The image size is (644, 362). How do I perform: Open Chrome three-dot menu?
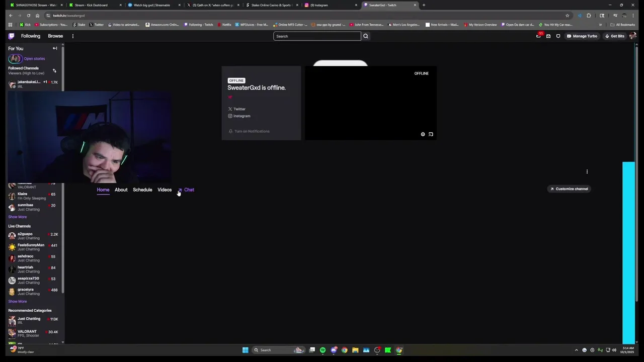(x=633, y=16)
